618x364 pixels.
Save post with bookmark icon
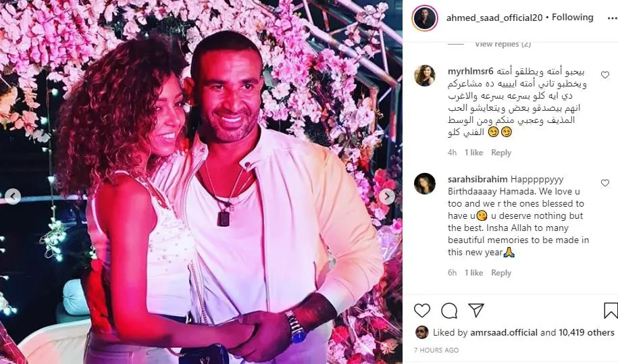coord(611,311)
